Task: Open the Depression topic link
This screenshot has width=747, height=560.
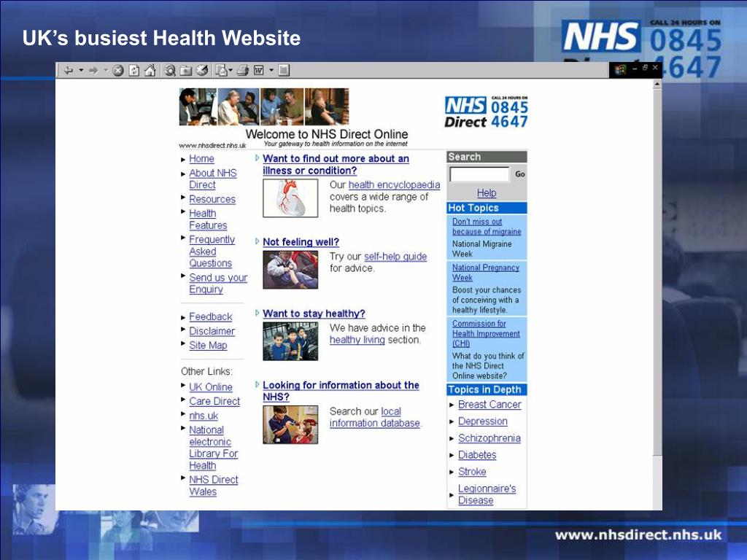Action: coord(483,421)
